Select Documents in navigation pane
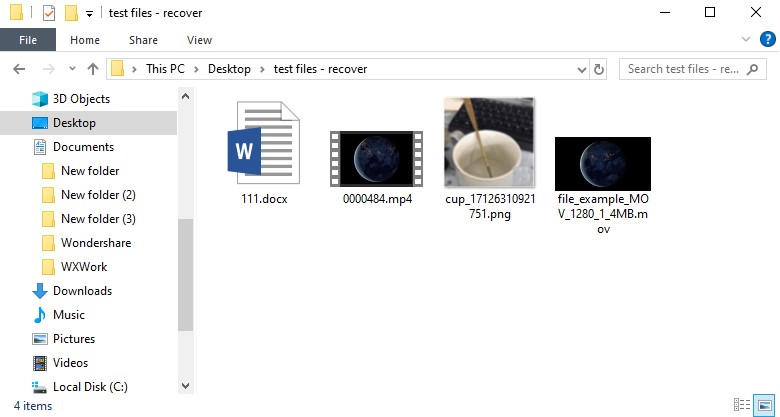Image resolution: width=780 pixels, height=417 pixels. [84, 147]
